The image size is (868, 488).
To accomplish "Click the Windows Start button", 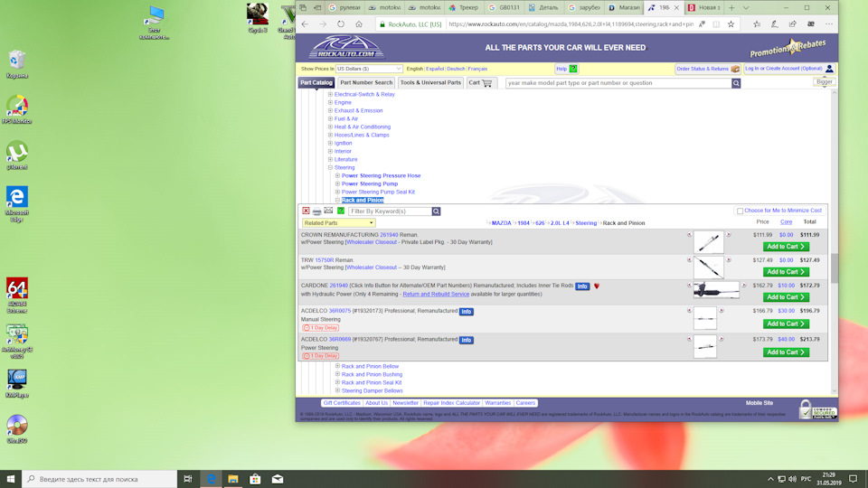I will [x=11, y=479].
